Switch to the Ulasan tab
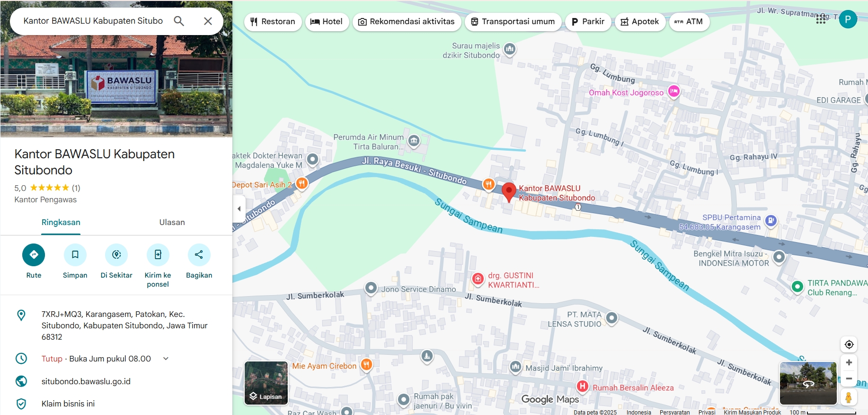Image resolution: width=868 pixels, height=415 pixels. pyautogui.click(x=172, y=222)
